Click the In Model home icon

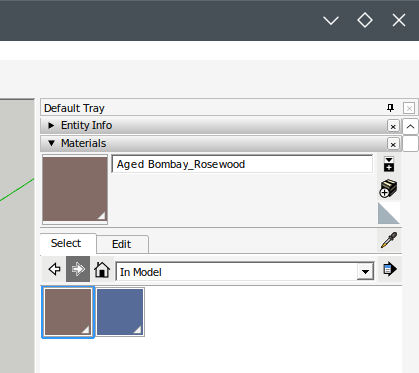point(102,269)
